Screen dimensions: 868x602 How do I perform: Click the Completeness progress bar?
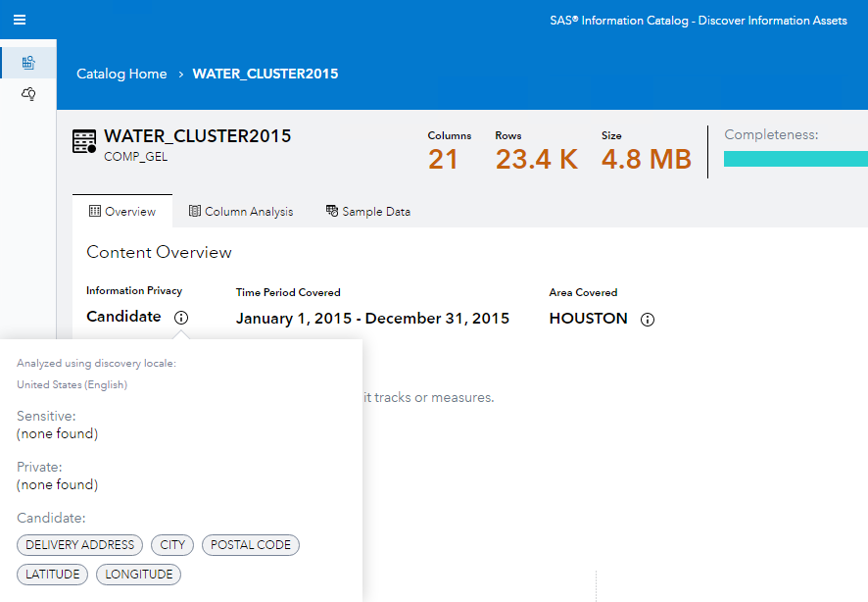coord(795,159)
